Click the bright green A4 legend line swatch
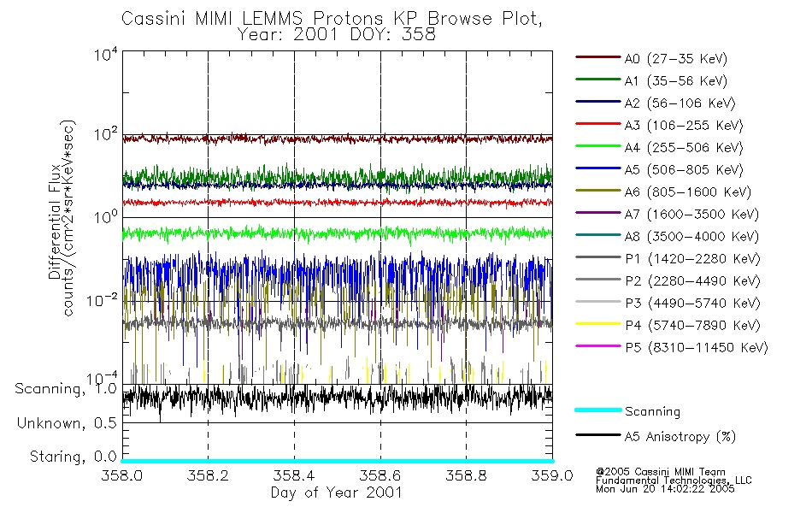Screen dimensions: 812x513 coord(598,146)
